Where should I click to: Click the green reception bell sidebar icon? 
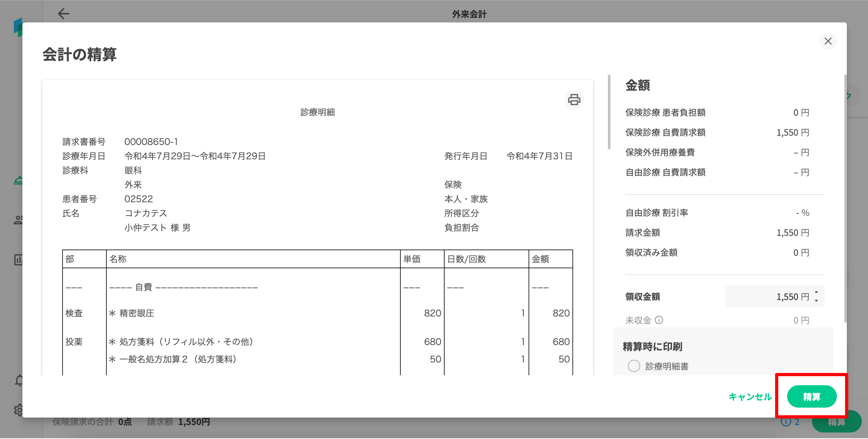point(18,180)
